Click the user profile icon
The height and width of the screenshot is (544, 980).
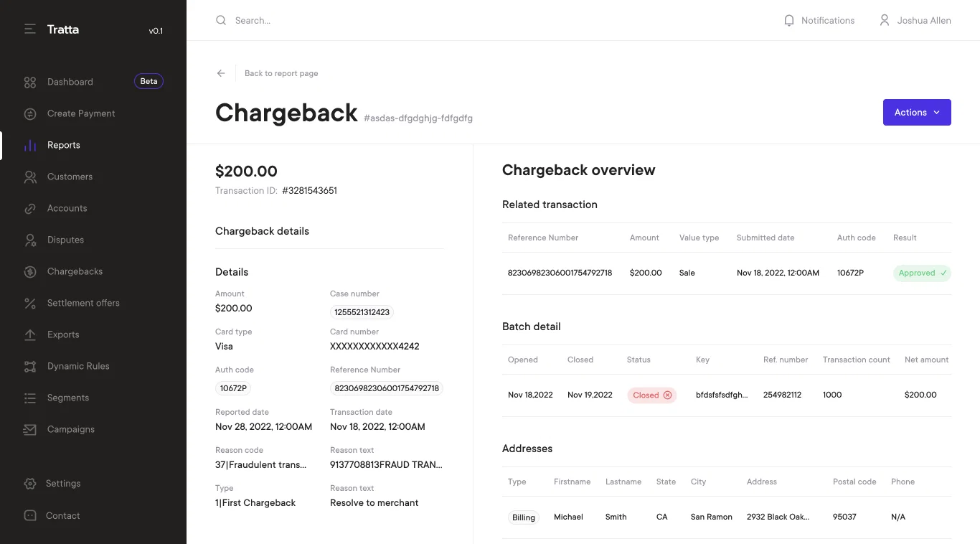[x=885, y=20]
